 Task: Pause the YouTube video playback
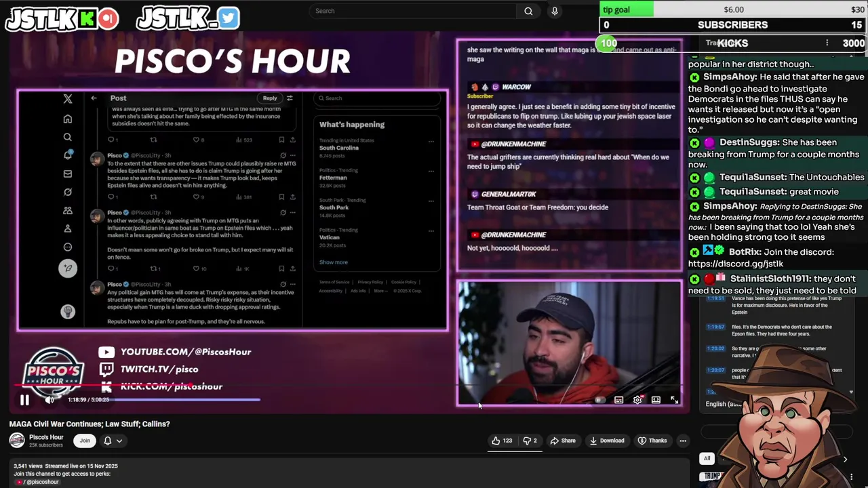point(24,400)
